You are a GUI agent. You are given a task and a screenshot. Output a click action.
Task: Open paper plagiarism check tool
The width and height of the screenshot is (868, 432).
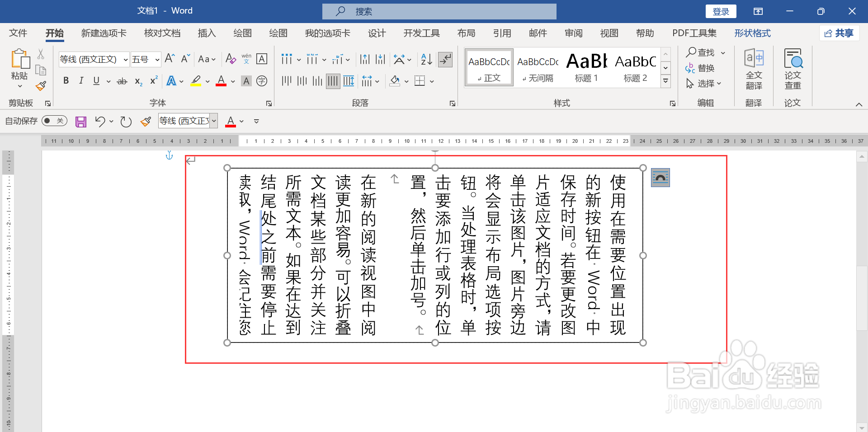pyautogui.click(x=793, y=69)
